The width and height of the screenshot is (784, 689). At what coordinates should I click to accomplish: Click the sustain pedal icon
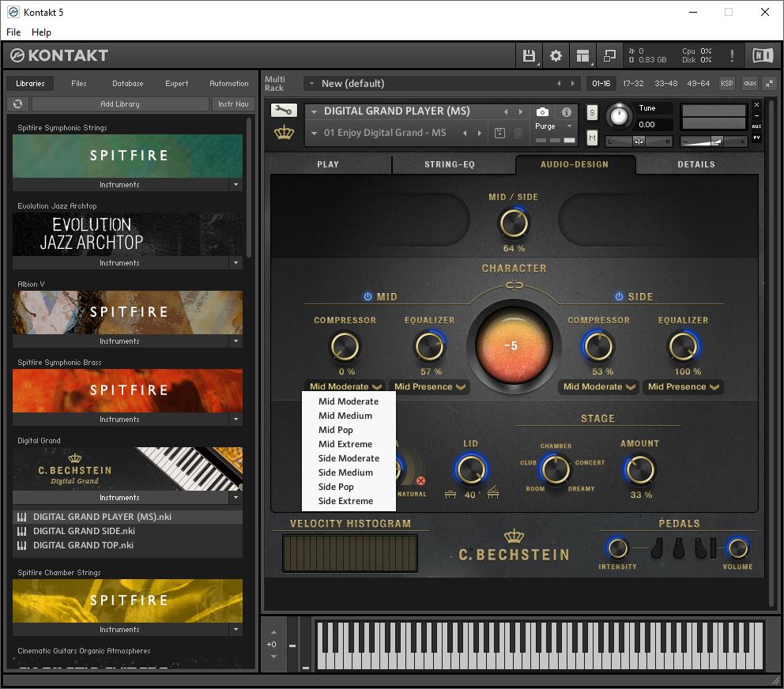tap(700, 548)
